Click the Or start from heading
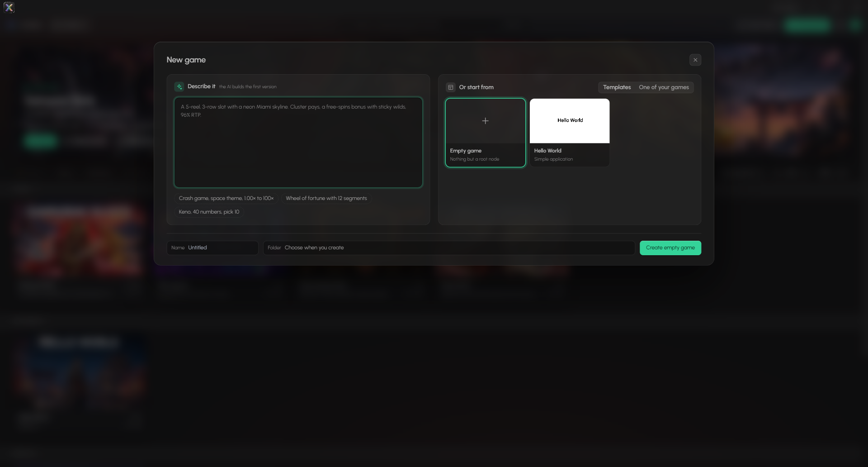Viewport: 868px width, 467px height. click(476, 87)
